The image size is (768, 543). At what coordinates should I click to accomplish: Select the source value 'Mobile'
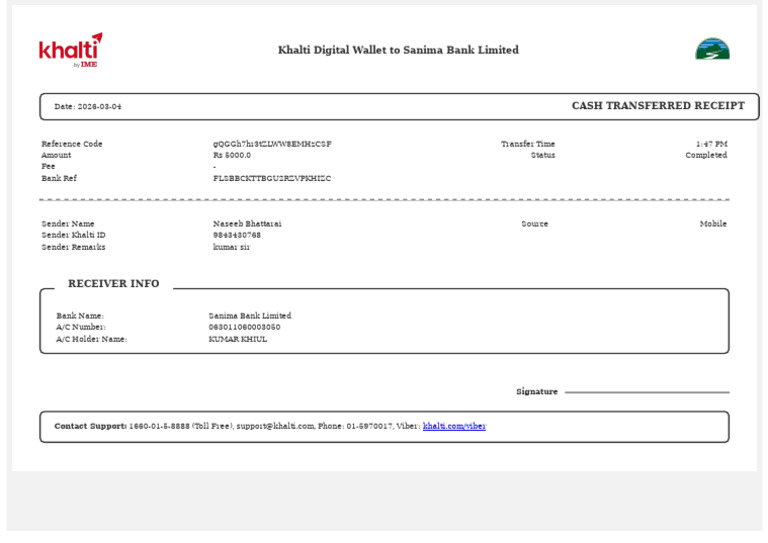tap(713, 224)
